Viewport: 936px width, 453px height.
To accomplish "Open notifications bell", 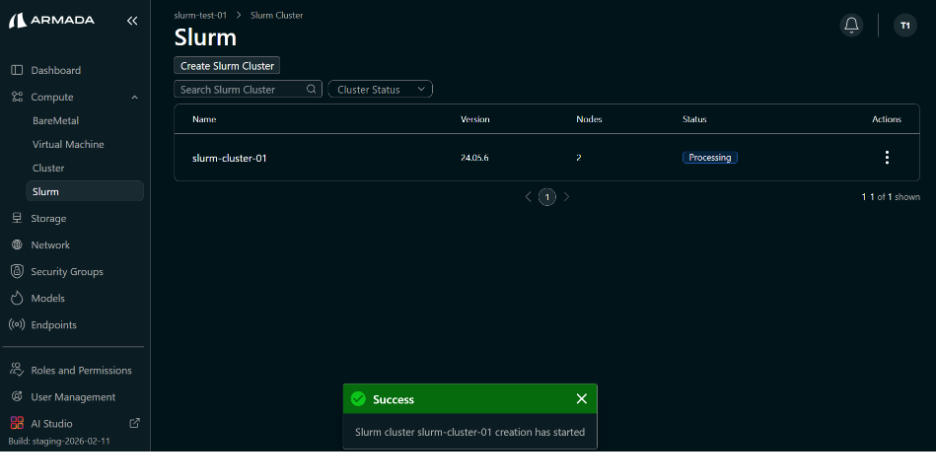I will [851, 25].
